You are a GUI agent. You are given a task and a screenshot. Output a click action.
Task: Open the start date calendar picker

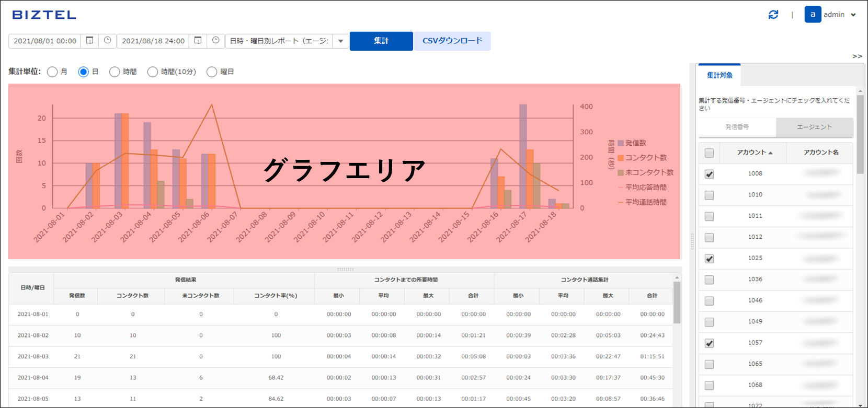pyautogui.click(x=89, y=40)
